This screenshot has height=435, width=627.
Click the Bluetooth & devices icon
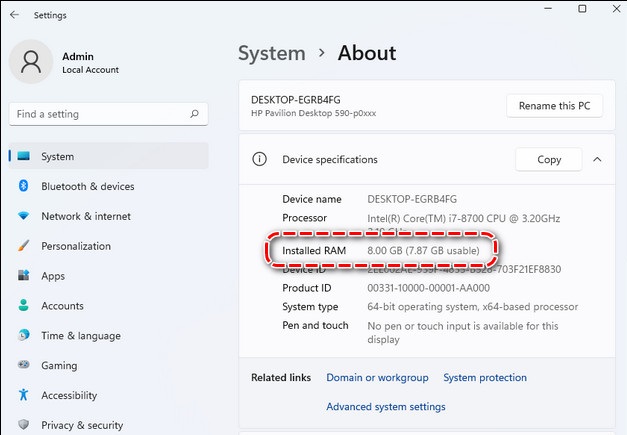point(24,187)
